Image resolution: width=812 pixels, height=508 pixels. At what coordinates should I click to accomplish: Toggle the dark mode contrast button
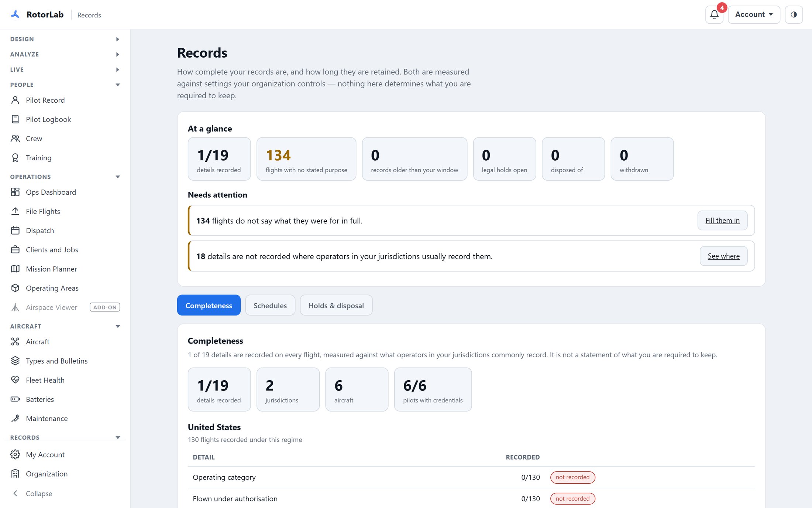[794, 15]
